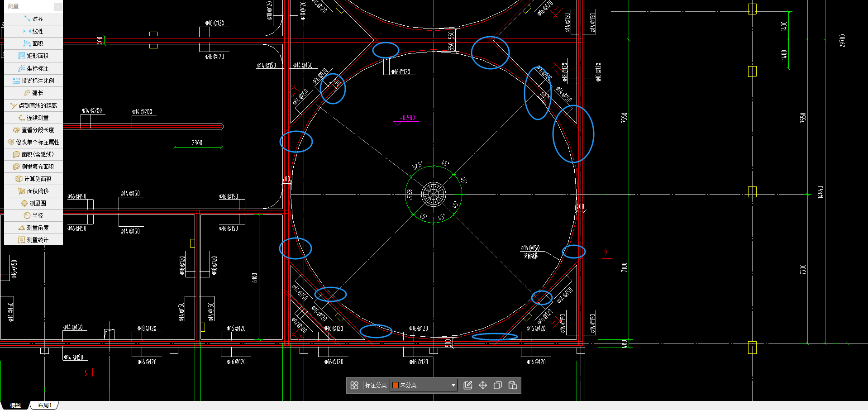Select the 线性 linear dimension tool
Image resolution: width=868 pixels, height=410 pixels.
click(33, 31)
